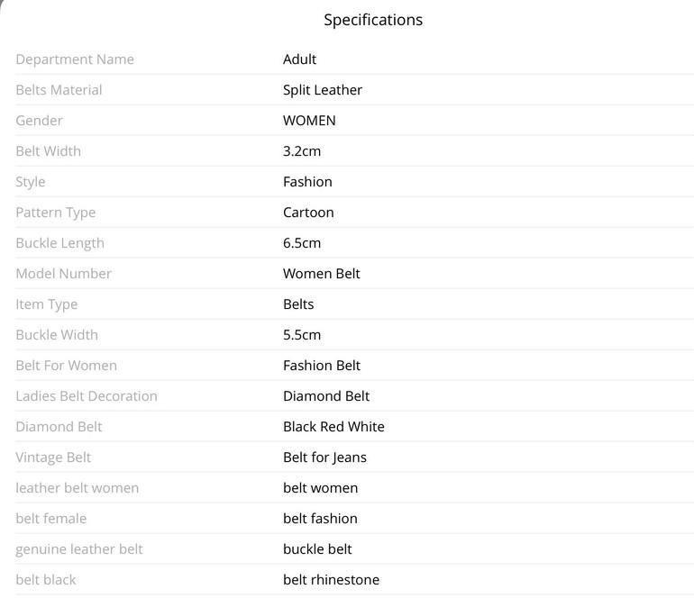This screenshot has width=694, height=616.
Task: Select the Belts item type value
Action: click(x=298, y=304)
